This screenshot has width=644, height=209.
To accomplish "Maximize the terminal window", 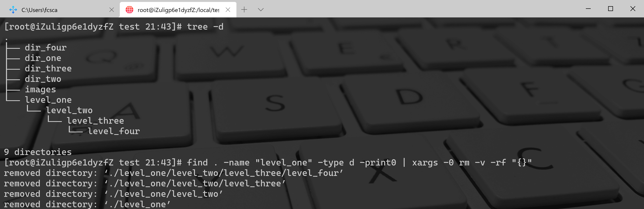I will click(610, 9).
